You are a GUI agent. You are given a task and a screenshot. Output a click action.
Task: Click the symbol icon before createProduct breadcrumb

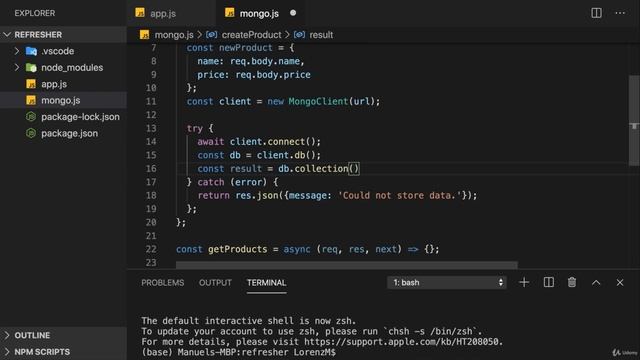pos(211,35)
